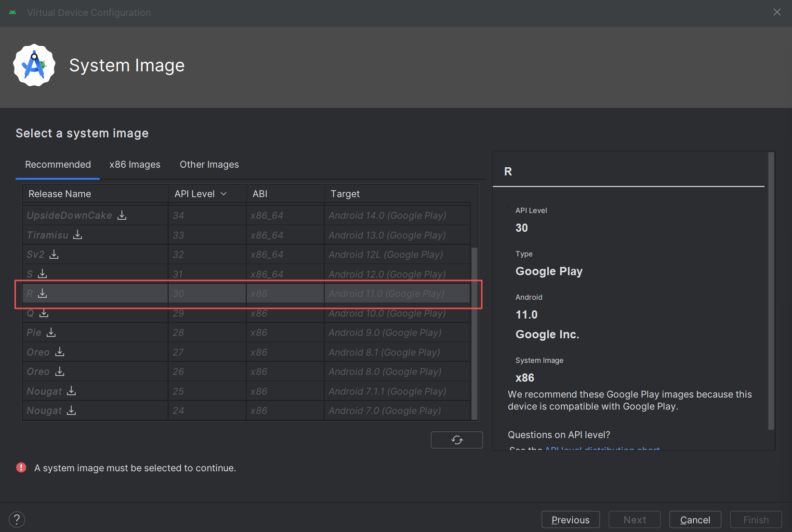This screenshot has width=792, height=532.
Task: Select the Android 10.0 (Google Play) target
Action: click(387, 313)
